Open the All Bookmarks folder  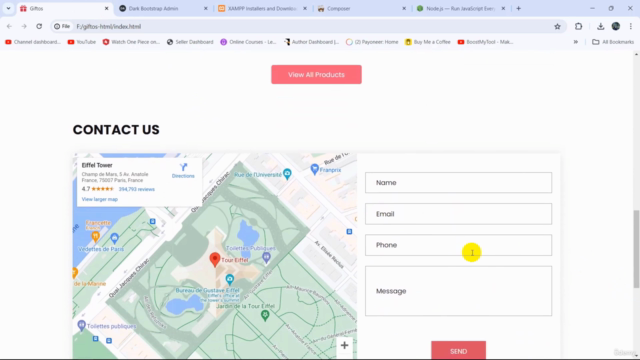613,42
